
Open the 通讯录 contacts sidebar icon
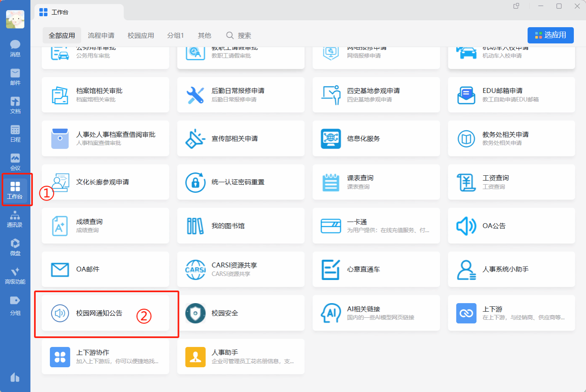click(15, 218)
